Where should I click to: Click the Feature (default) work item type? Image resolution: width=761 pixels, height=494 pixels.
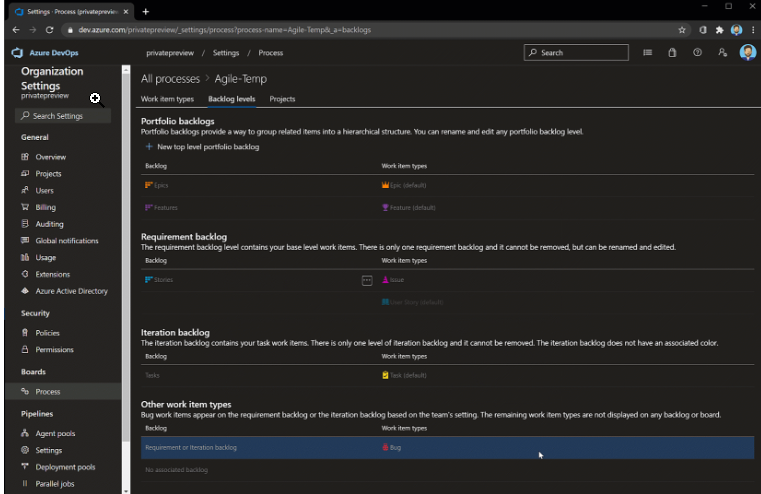pyautogui.click(x=408, y=208)
